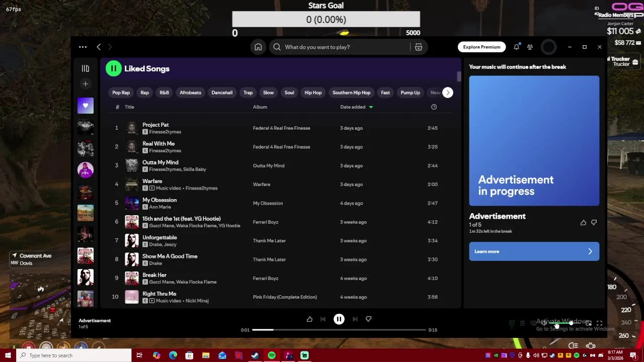
Task: Select the Pump Up genre chip
Action: tap(410, 93)
